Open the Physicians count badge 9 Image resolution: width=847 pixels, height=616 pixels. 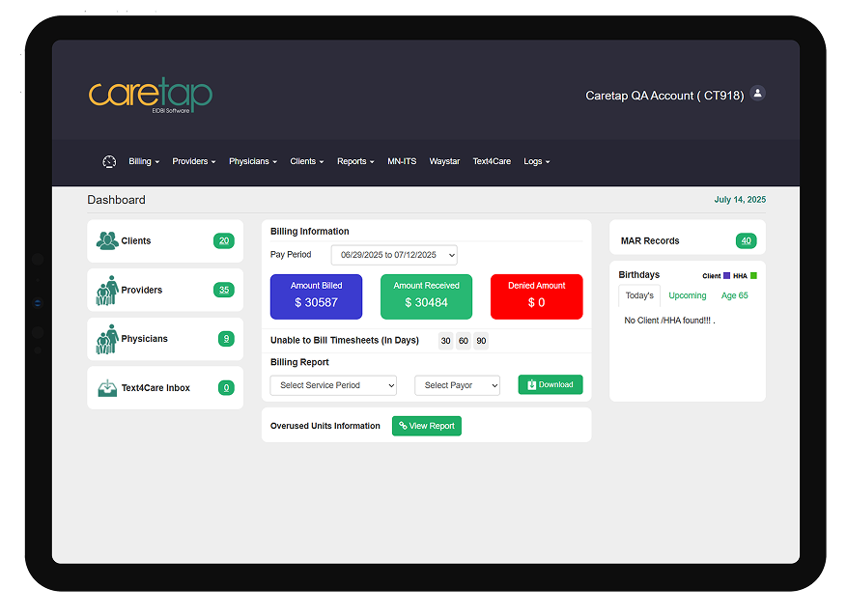(x=226, y=339)
